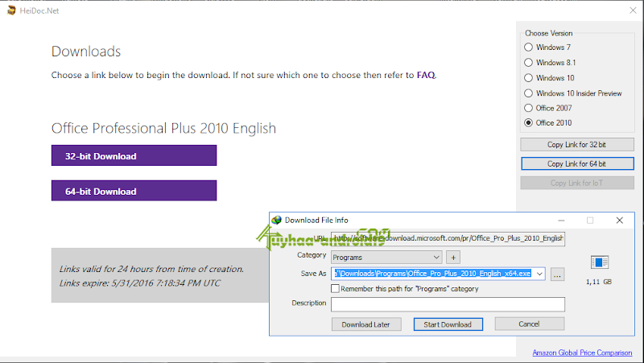
Task: Minimize the Download File Info dialog
Action: coord(561,221)
